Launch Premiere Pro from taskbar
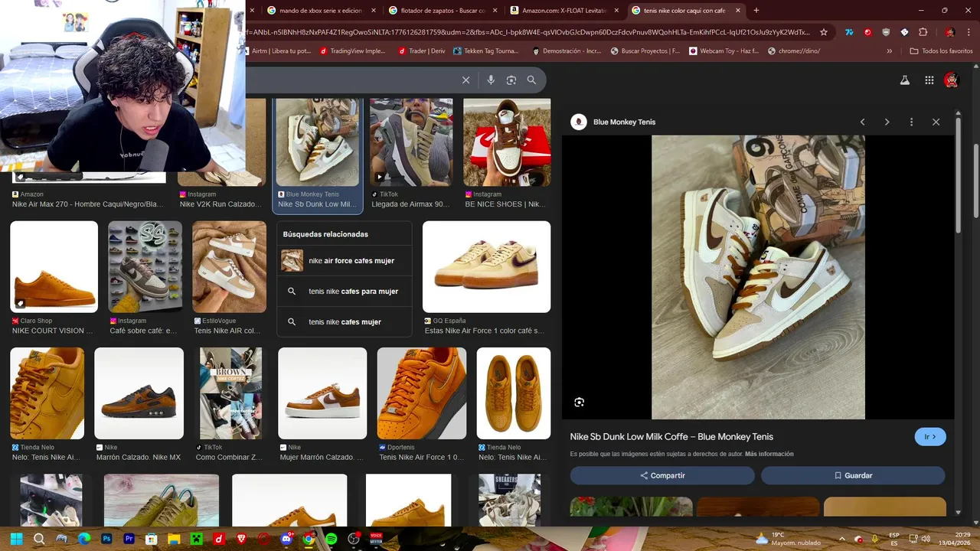Screen dimensions: 980x551 tap(129, 539)
